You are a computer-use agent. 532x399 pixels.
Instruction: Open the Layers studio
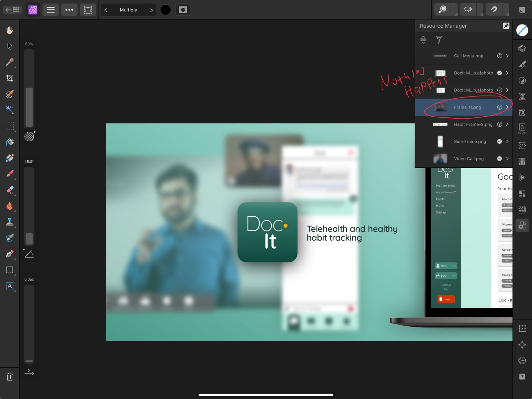(522, 49)
